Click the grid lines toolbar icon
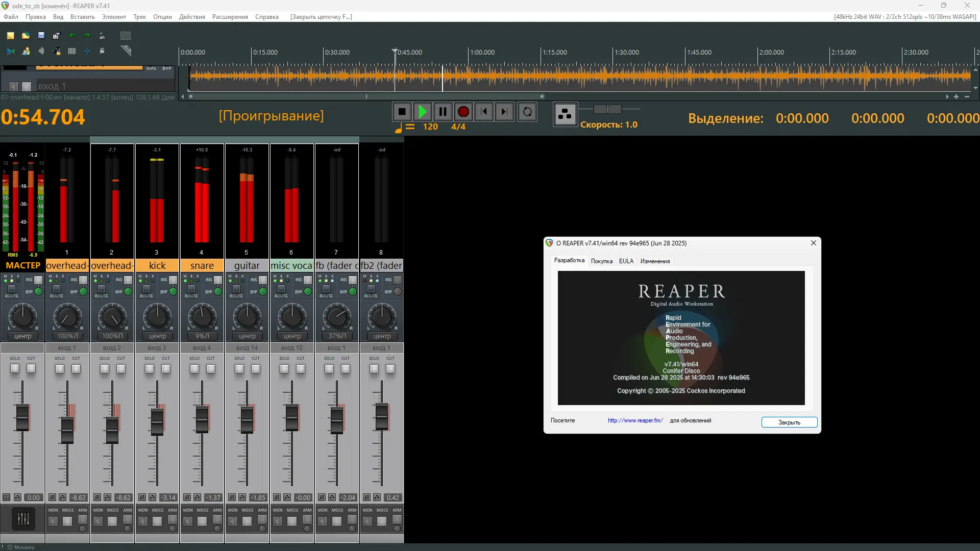 tap(72, 51)
